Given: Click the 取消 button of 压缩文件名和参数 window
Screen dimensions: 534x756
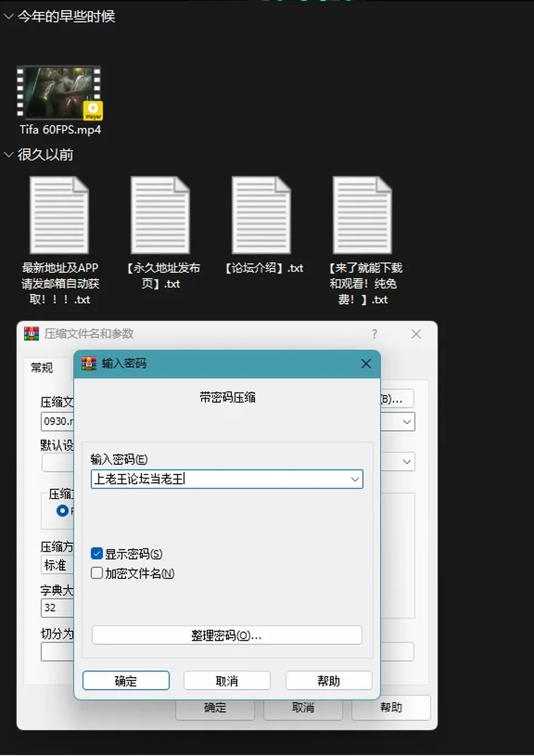Looking at the screenshot, I should pos(303,708).
